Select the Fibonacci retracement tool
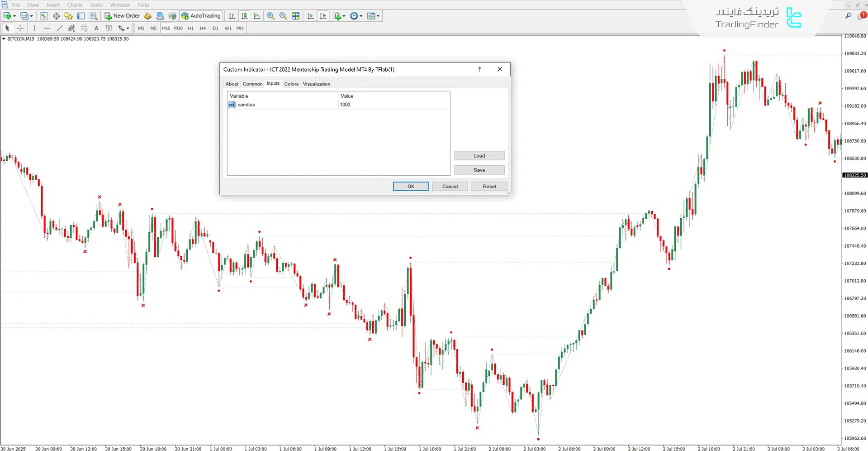Screen dimensions: 868x451 click(x=84, y=28)
